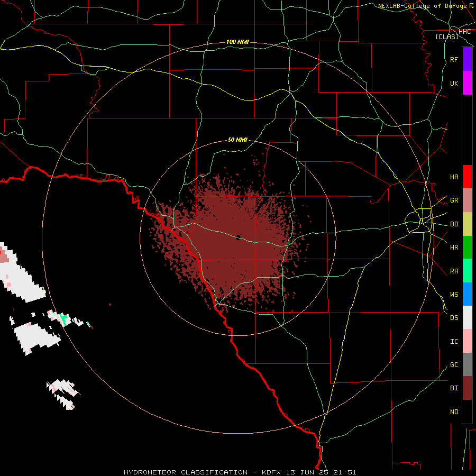Viewport: 476px width, 476px height.
Task: Click the HA red legend swatch
Action: coord(467,177)
